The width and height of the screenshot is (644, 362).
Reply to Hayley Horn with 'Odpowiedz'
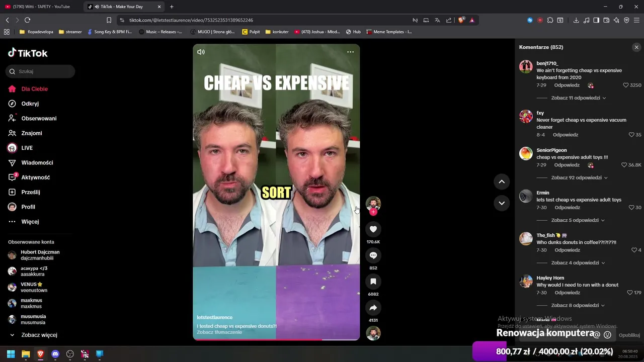coord(567,293)
